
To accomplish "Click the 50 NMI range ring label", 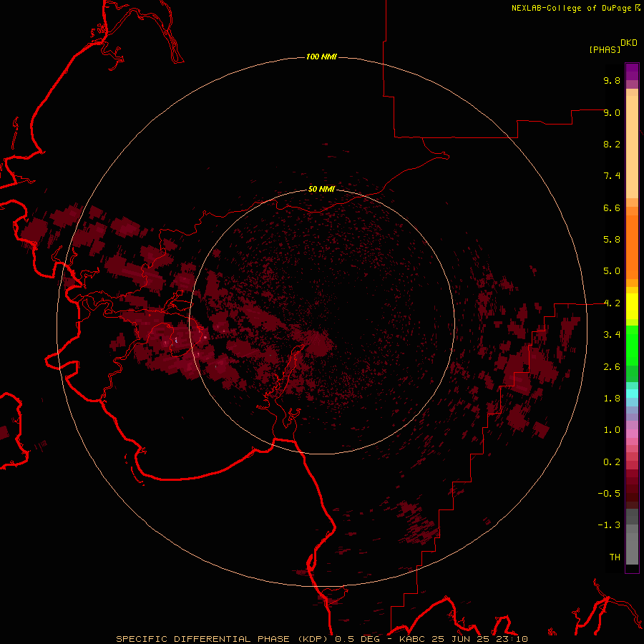I will point(321,189).
